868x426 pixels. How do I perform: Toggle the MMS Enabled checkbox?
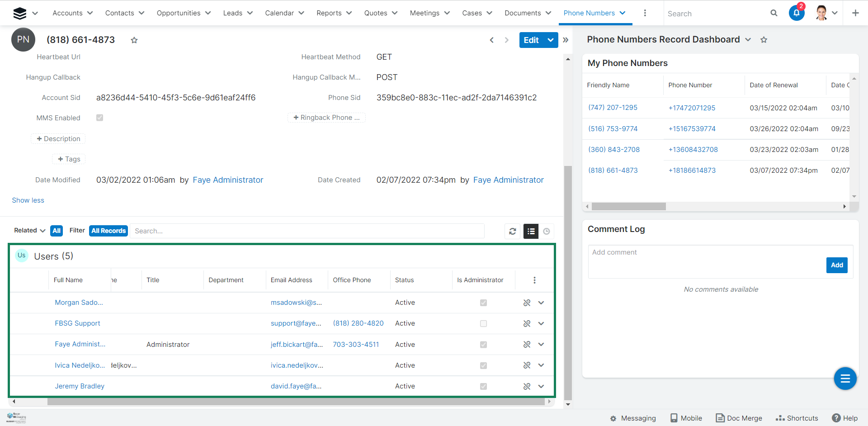pos(100,118)
